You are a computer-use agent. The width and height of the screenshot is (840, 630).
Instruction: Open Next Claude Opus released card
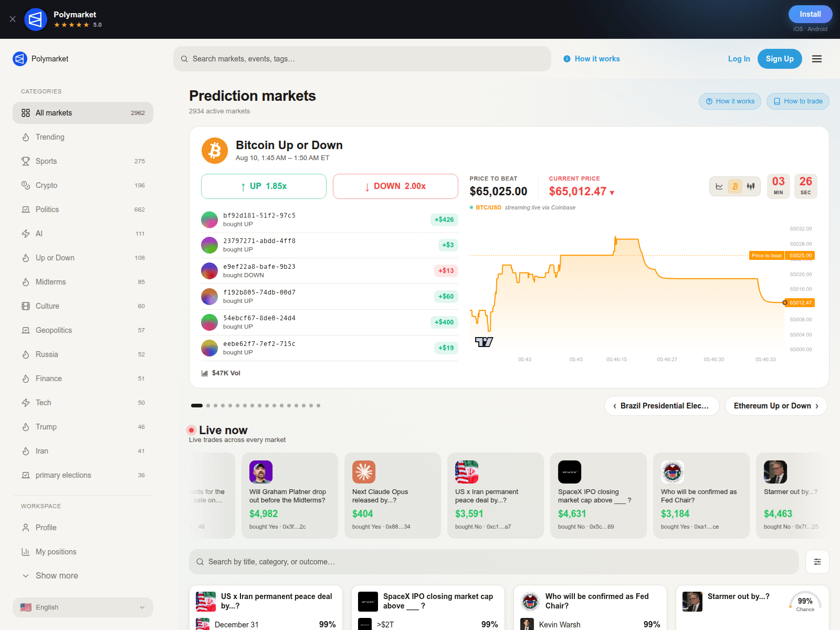coord(393,496)
